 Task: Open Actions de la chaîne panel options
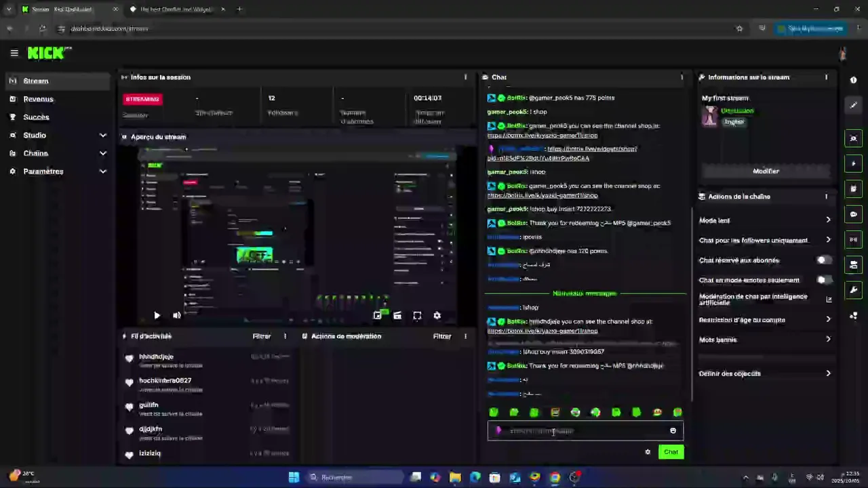point(826,197)
